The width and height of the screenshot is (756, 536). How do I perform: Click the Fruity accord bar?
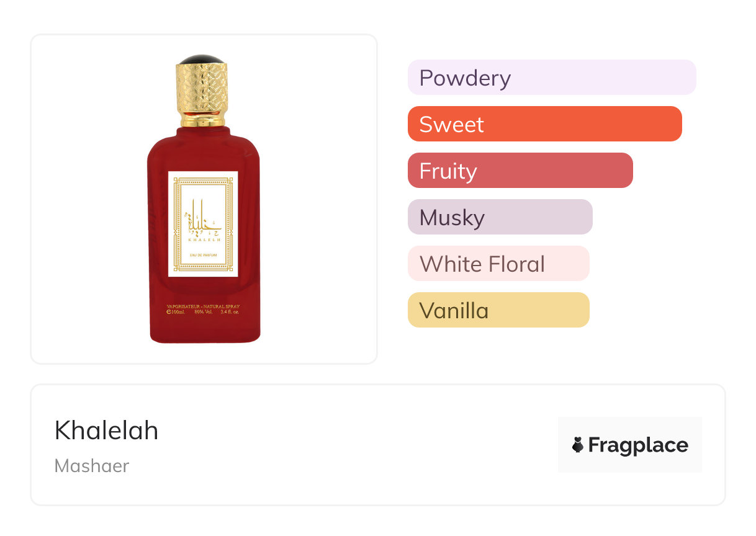[520, 171]
